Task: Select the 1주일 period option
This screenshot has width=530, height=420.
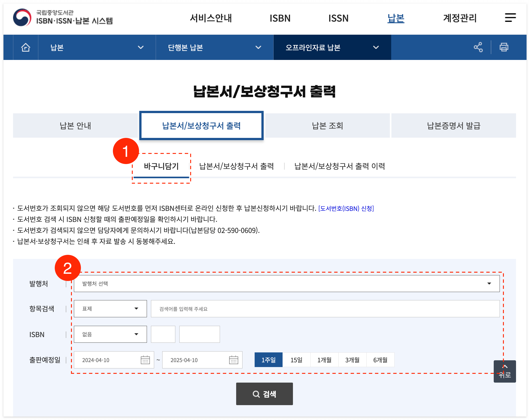Action: tap(268, 360)
